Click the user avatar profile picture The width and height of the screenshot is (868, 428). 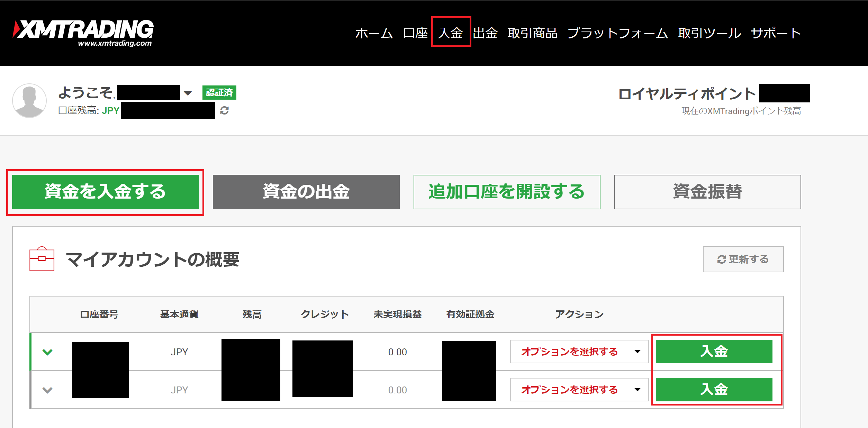point(29,101)
